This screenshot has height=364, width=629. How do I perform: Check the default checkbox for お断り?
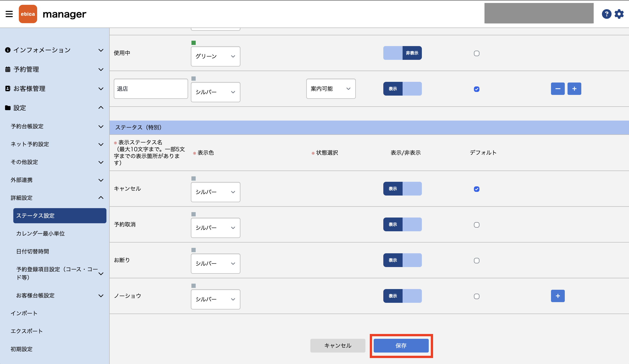coord(477,261)
